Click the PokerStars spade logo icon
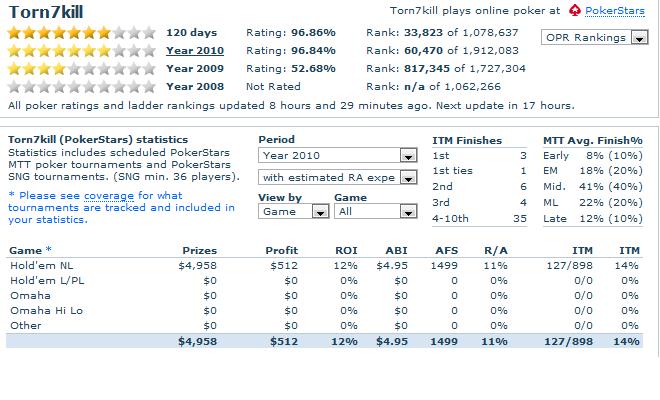 click(574, 13)
